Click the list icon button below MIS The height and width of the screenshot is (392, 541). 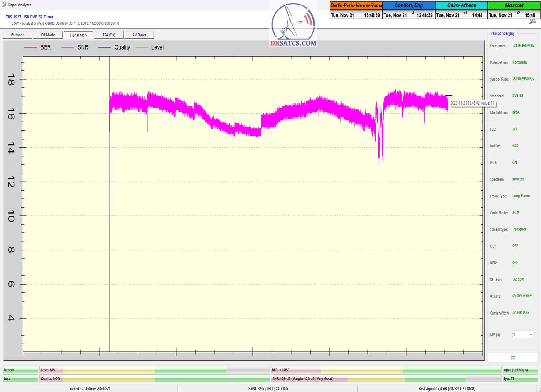click(513, 358)
